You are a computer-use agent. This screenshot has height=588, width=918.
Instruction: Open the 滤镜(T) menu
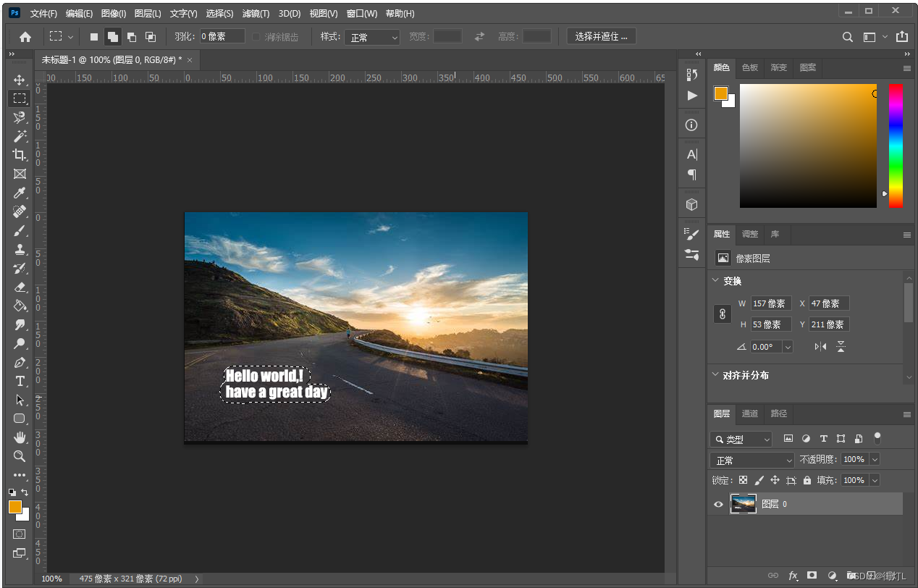(x=256, y=14)
